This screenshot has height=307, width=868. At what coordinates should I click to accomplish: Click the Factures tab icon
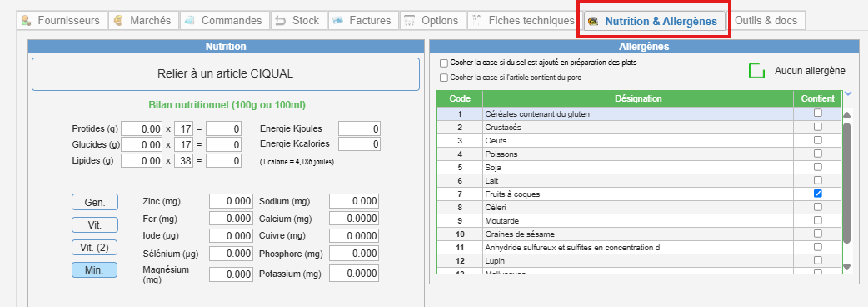[337, 21]
